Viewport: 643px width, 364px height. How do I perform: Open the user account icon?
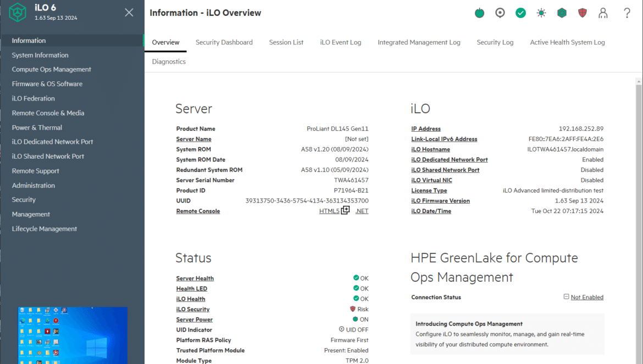(603, 13)
